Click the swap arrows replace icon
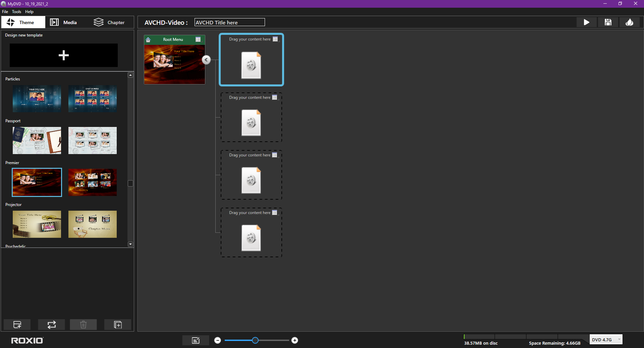Image resolution: width=644 pixels, height=348 pixels. point(51,325)
